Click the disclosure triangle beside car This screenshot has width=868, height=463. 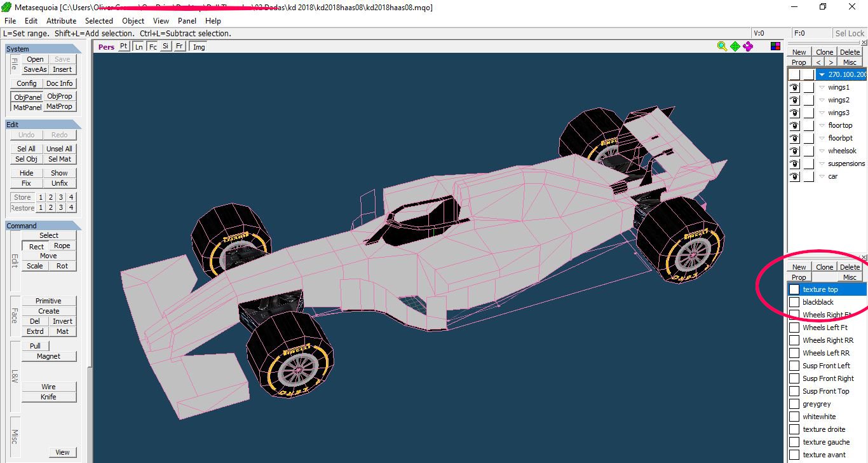(x=822, y=177)
